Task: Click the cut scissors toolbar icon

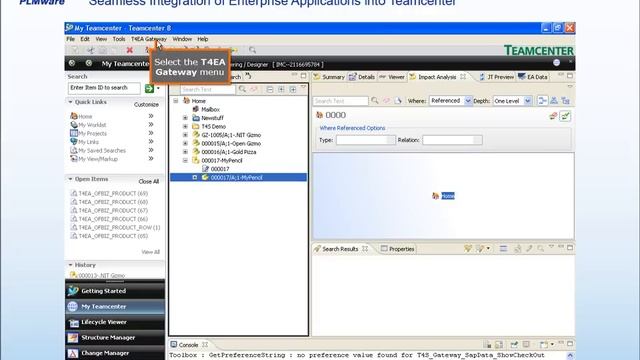Action: tap(90, 50)
